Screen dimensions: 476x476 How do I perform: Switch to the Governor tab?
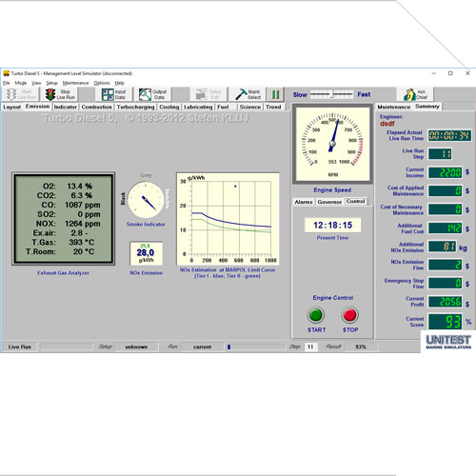pos(329,202)
